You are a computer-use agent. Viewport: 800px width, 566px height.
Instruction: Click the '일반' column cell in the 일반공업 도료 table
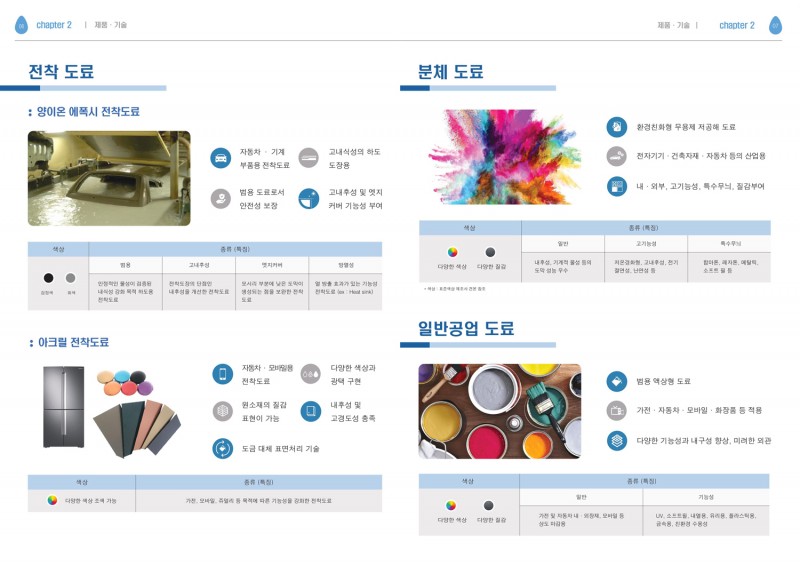coord(581,497)
